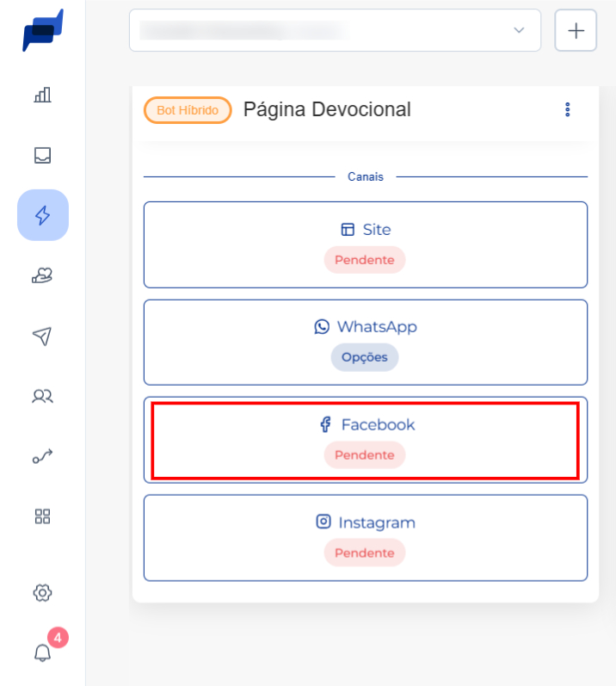This screenshot has width=616, height=686.
Task: Click the Pendente badge under Site
Action: 365,260
